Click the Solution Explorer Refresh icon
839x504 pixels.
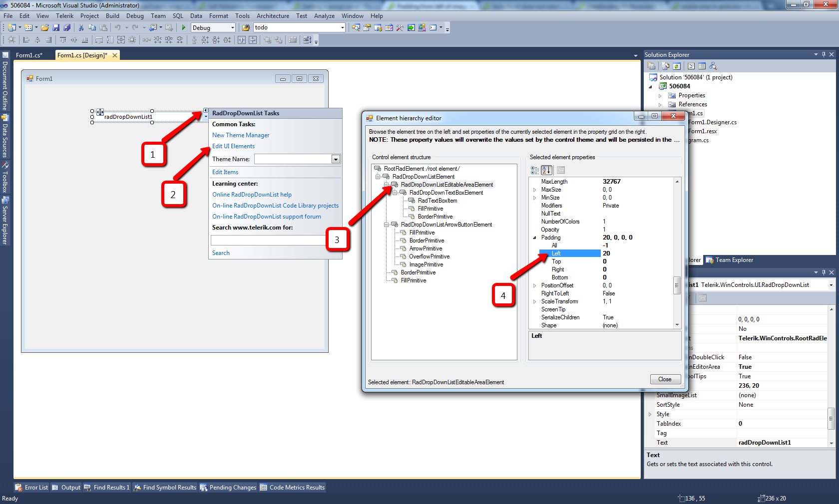point(677,66)
